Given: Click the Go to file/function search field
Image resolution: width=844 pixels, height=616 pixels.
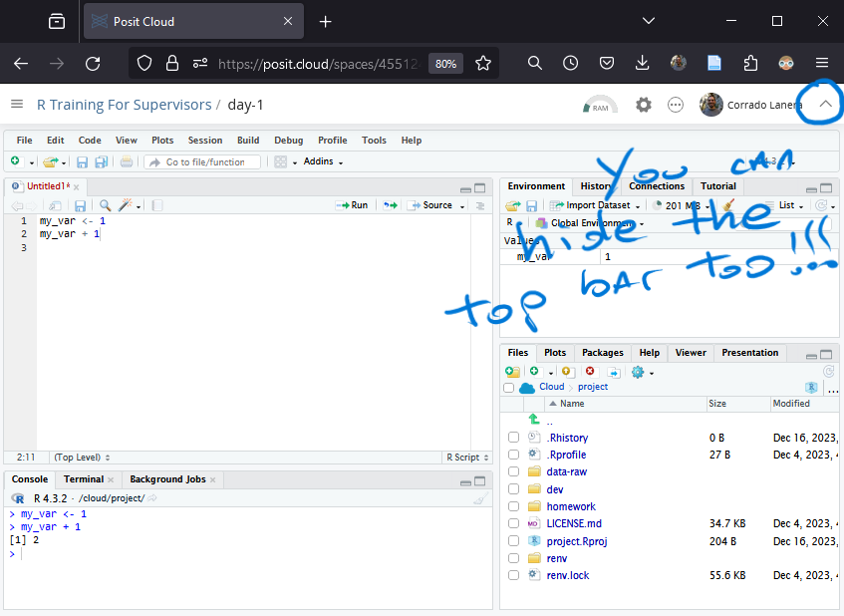Looking at the screenshot, I should pos(203,161).
